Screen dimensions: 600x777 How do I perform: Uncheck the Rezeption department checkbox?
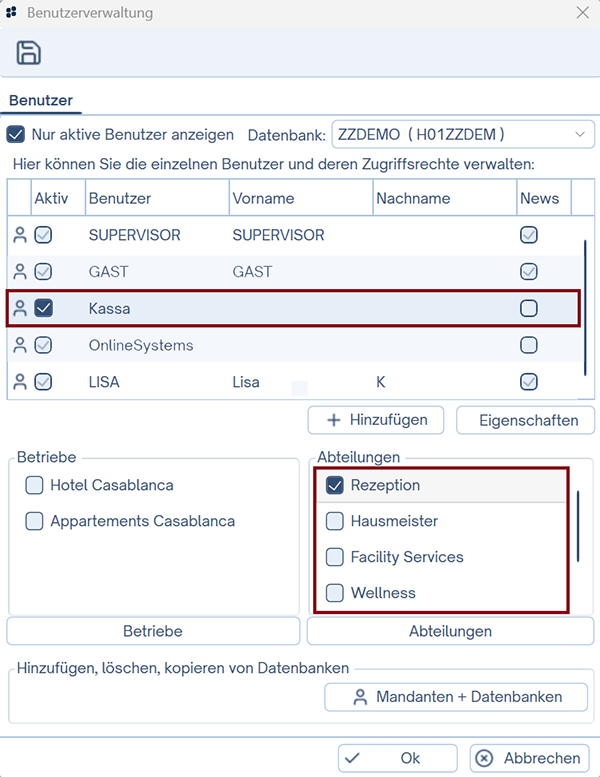[335, 486]
